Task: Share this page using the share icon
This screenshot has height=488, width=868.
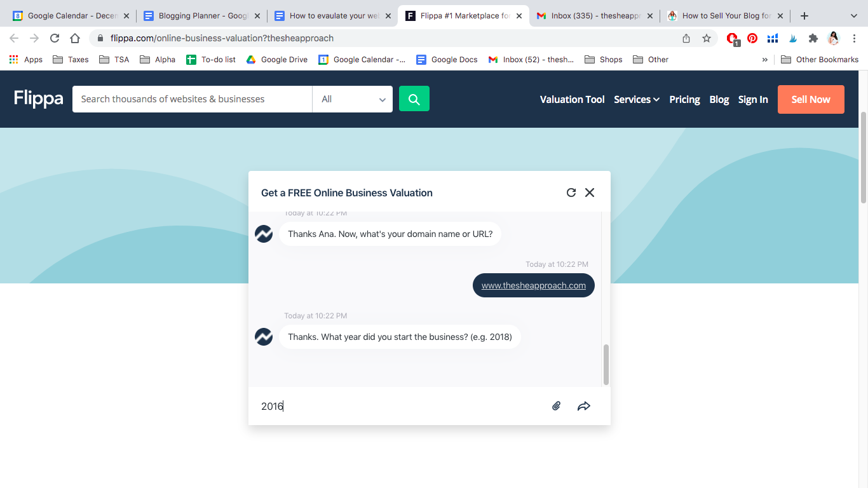Action: tap(686, 38)
